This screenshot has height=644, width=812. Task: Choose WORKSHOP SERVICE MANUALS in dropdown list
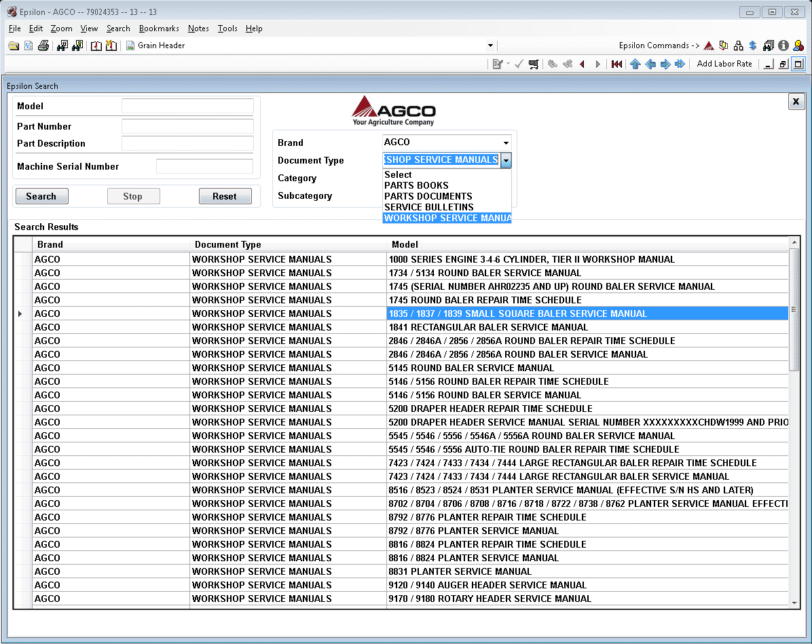tap(447, 218)
